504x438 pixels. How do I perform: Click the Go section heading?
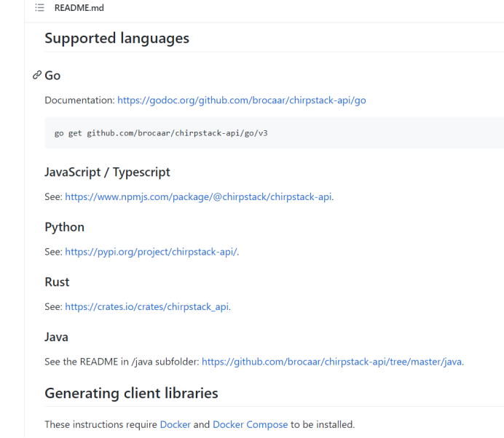[52, 75]
